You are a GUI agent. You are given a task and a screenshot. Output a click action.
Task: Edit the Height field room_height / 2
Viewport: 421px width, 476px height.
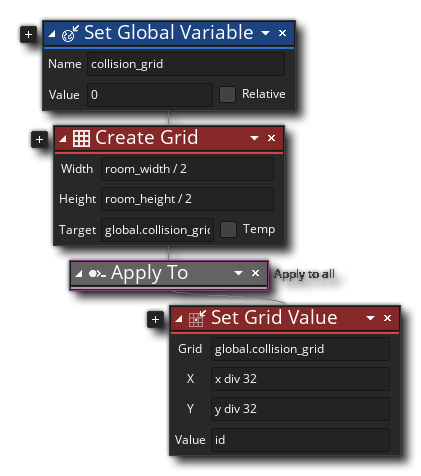(187, 199)
